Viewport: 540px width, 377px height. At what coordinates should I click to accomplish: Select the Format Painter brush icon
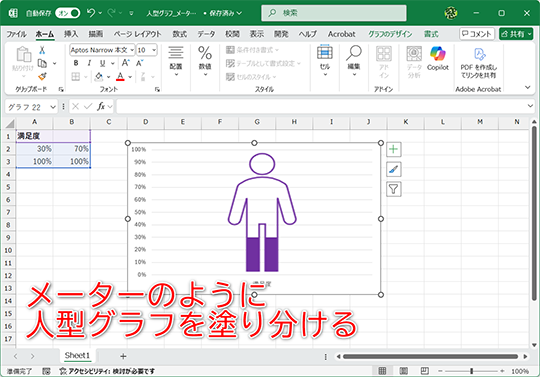tap(42, 76)
